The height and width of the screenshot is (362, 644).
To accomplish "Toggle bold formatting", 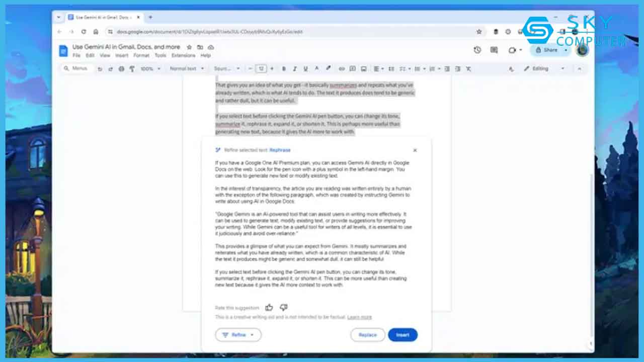I will click(284, 68).
